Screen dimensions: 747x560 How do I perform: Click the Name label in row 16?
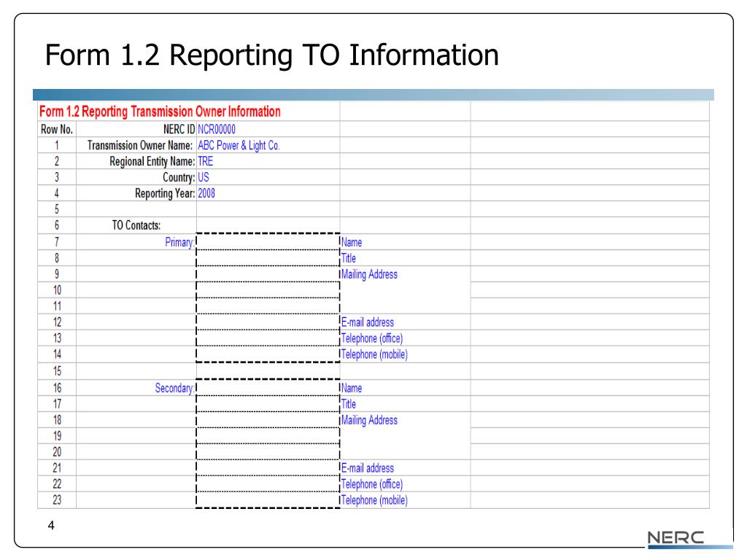pyautogui.click(x=352, y=388)
